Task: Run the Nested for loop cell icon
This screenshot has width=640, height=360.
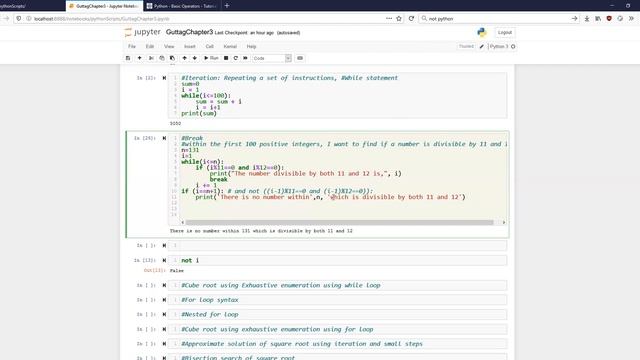Action: click(164, 315)
